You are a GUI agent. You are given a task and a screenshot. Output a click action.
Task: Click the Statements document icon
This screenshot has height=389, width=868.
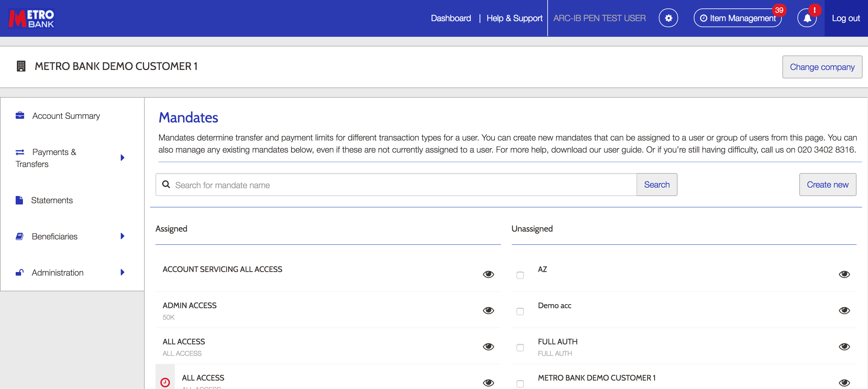point(19,200)
